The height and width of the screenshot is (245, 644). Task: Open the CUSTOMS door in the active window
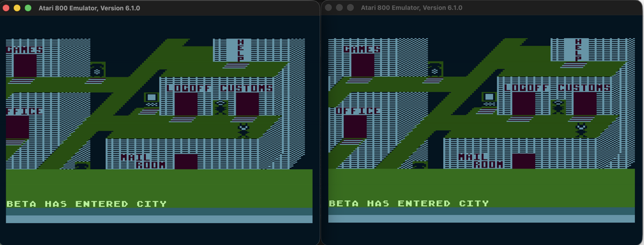pos(247,104)
